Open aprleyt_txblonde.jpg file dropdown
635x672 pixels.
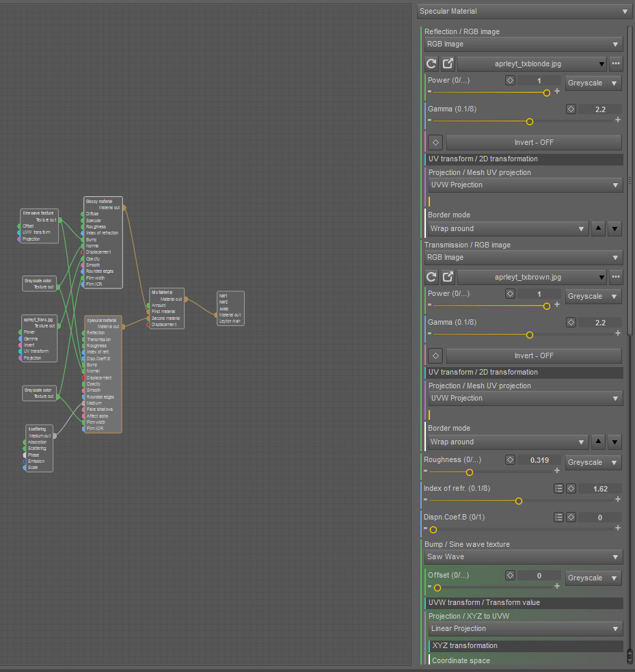coord(532,64)
